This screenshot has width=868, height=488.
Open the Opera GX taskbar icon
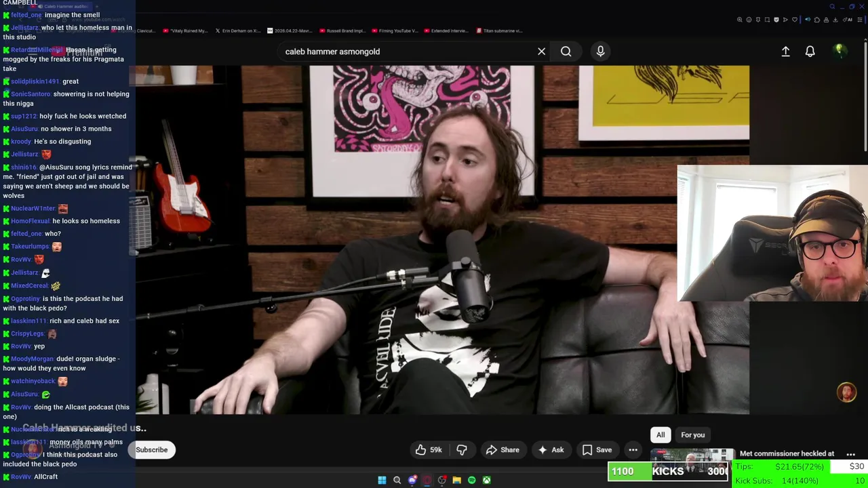tap(427, 480)
